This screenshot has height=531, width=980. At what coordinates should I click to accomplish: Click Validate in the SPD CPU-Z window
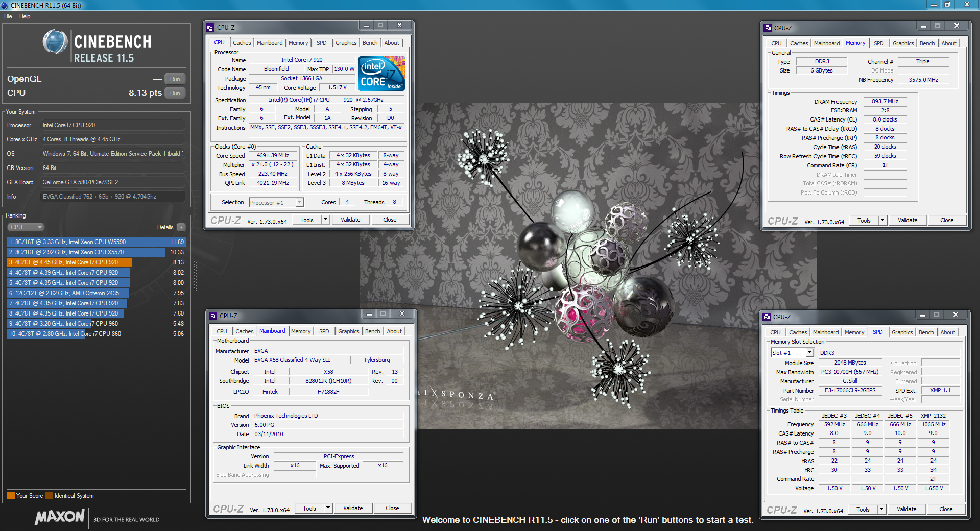[906, 509]
